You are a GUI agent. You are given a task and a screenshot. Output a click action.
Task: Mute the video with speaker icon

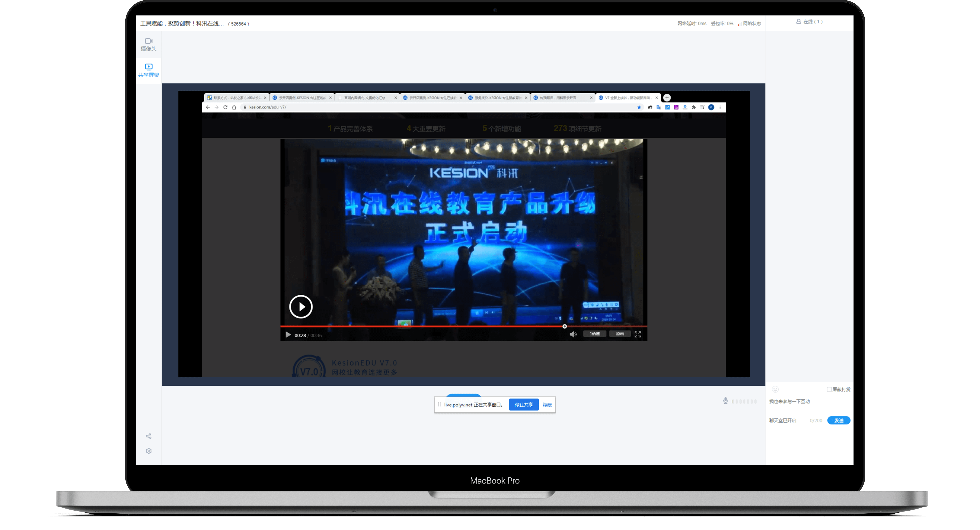coord(573,334)
